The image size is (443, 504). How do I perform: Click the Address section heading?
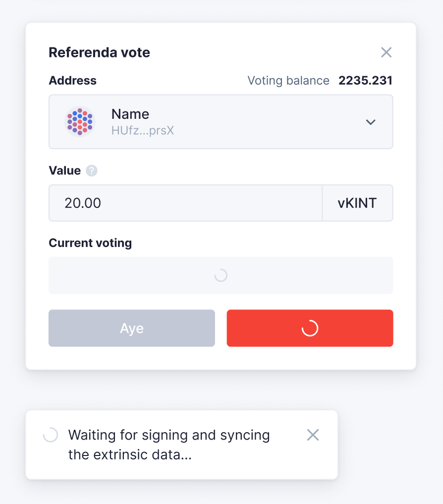click(x=72, y=80)
